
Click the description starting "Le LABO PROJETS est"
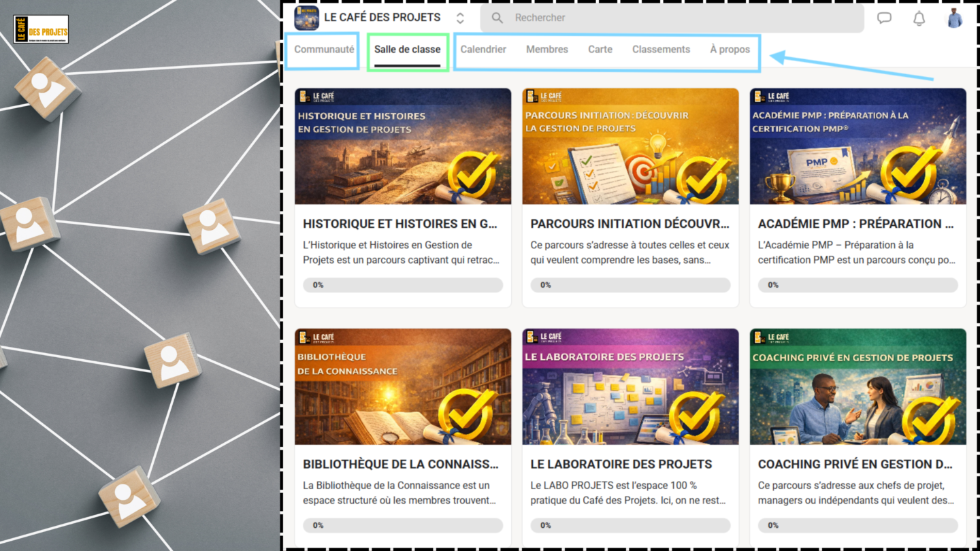coord(628,493)
